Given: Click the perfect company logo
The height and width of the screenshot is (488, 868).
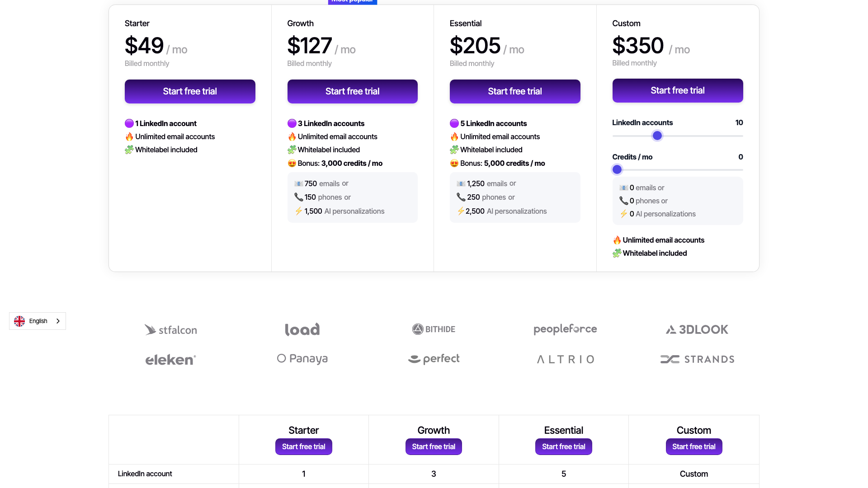Looking at the screenshot, I should tap(434, 358).
